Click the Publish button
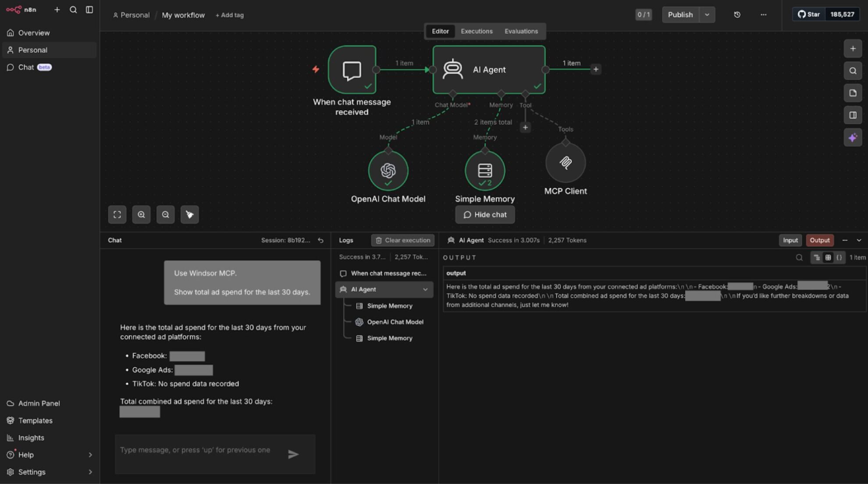 [x=680, y=14]
